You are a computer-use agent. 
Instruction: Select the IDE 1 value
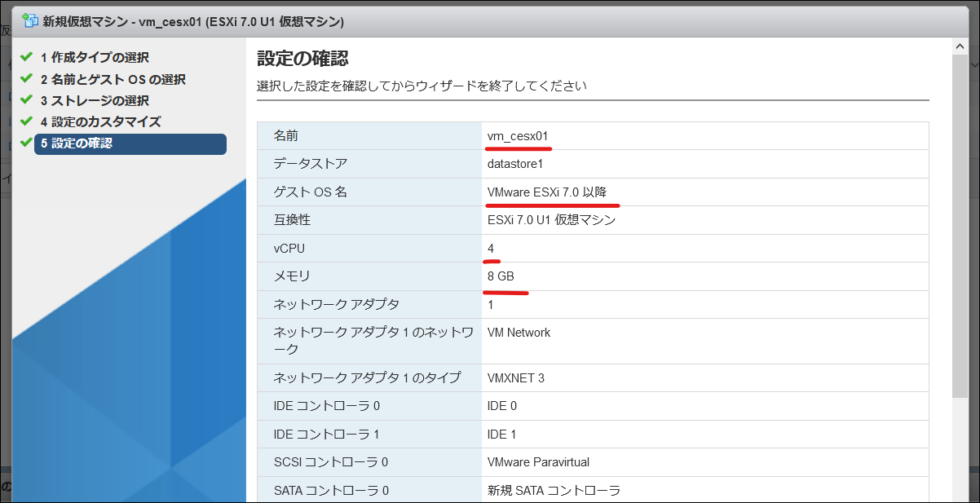(501, 434)
